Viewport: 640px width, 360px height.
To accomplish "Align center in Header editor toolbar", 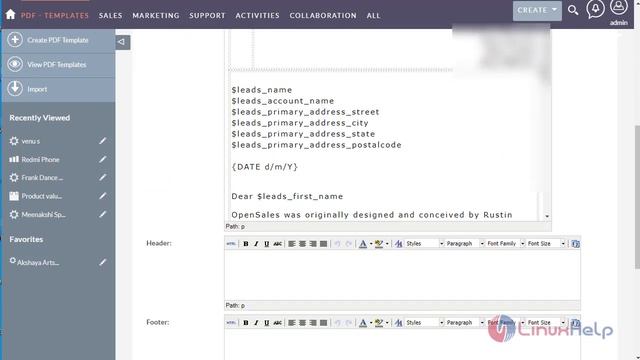I will click(302, 244).
